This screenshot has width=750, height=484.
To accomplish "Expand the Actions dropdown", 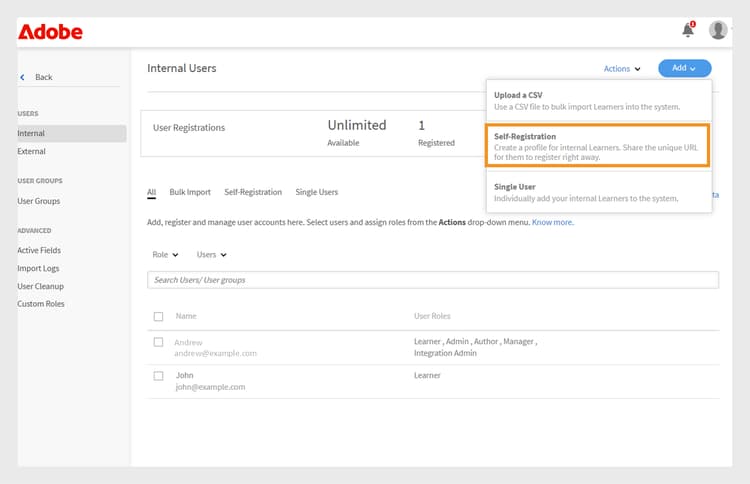I will point(622,69).
